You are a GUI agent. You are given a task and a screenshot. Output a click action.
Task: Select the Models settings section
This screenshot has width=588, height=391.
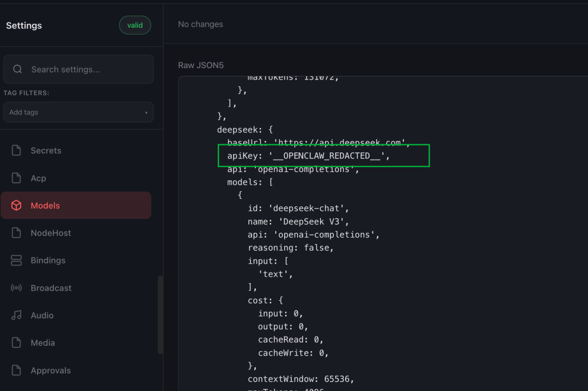click(76, 205)
